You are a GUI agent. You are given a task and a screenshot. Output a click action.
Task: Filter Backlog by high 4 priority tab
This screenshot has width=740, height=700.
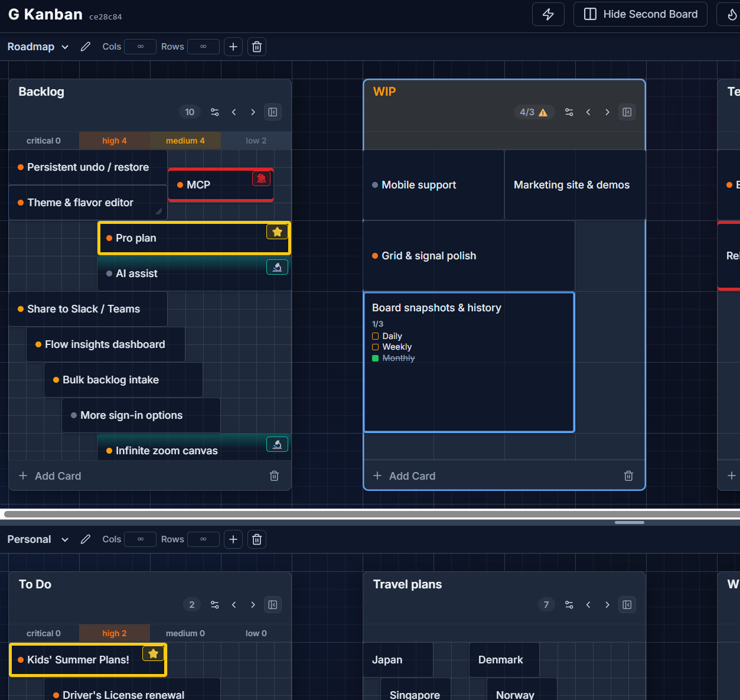coord(115,141)
